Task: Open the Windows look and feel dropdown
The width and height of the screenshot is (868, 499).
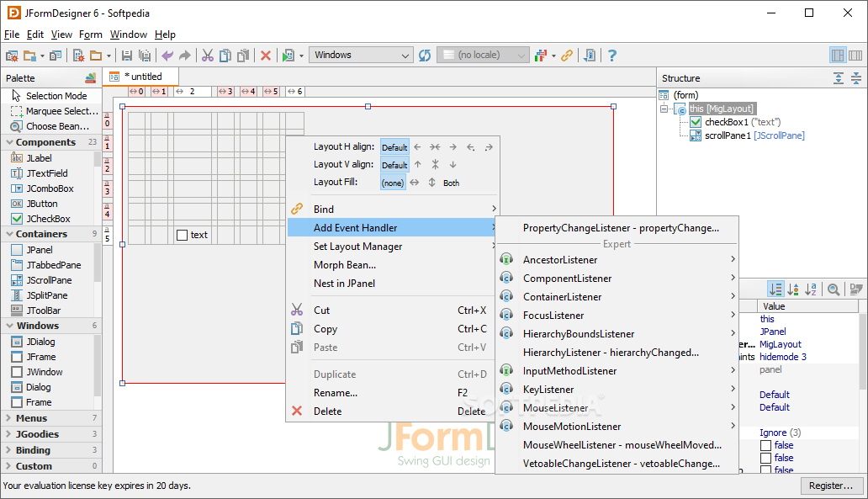Action: pyautogui.click(x=360, y=55)
